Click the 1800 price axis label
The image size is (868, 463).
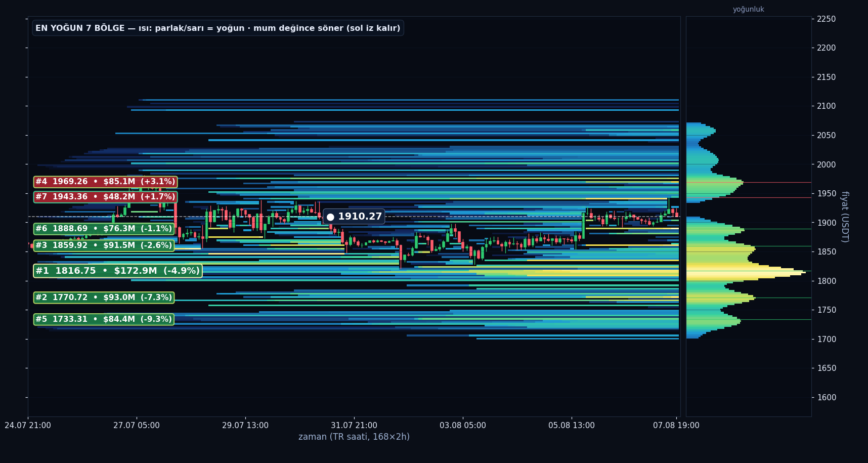coord(827,281)
